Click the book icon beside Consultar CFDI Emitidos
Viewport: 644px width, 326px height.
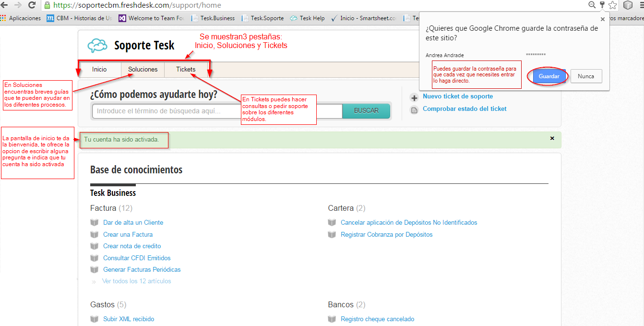pos(94,258)
